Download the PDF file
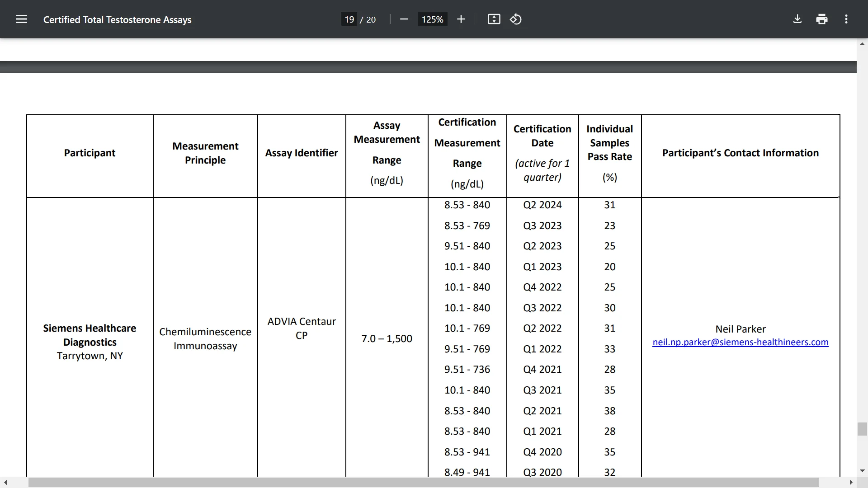Screen dimensions: 868x488 797,19
